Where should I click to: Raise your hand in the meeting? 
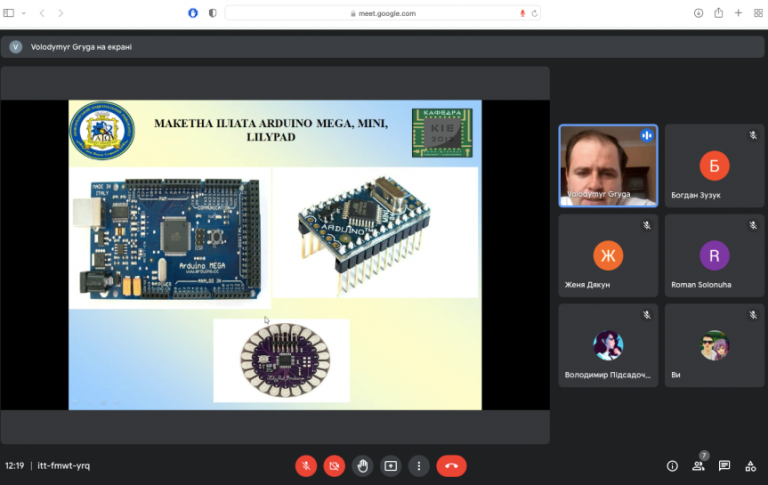point(362,466)
